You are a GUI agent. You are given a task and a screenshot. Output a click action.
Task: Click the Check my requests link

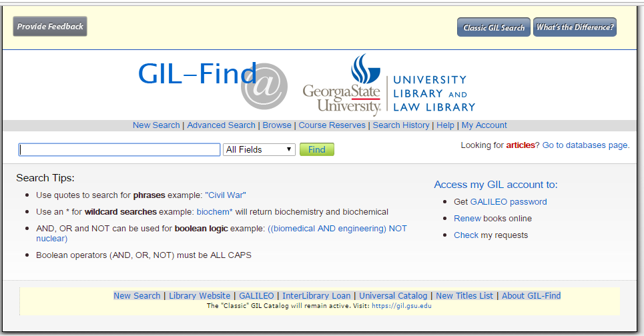tap(466, 235)
